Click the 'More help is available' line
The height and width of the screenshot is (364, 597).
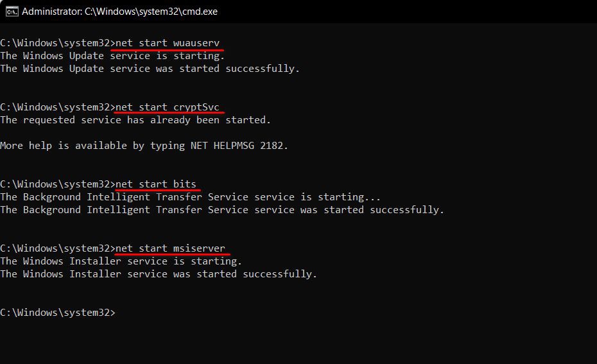(144, 146)
